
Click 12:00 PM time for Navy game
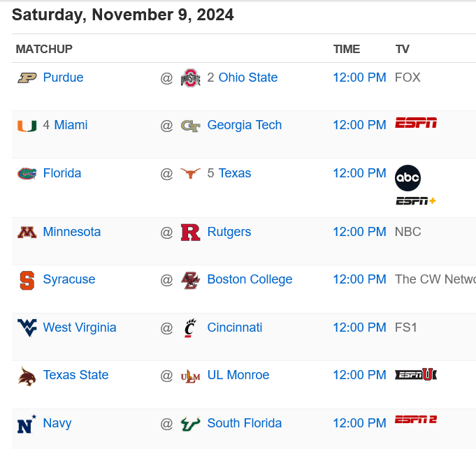pyautogui.click(x=359, y=423)
